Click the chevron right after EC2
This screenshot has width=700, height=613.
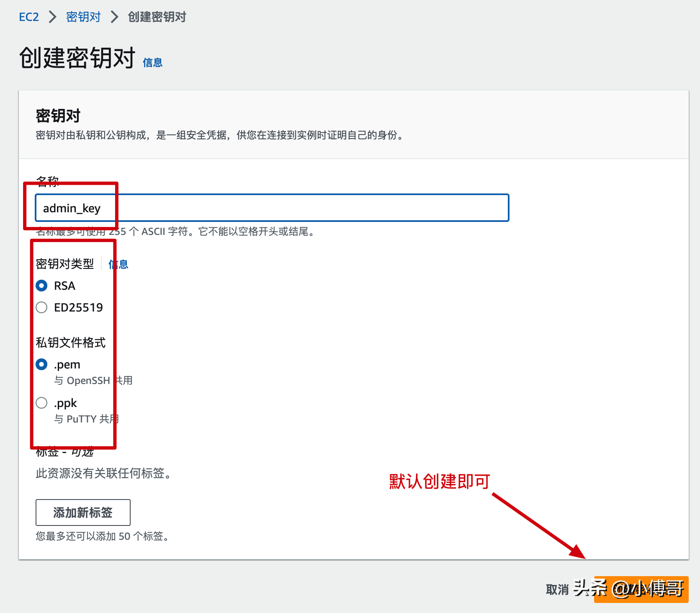click(x=52, y=17)
